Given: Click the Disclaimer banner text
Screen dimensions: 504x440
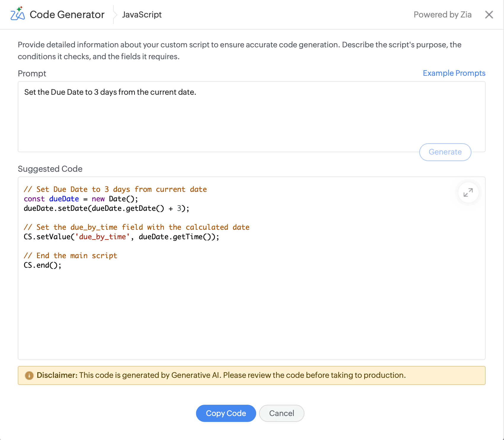Looking at the screenshot, I should tap(221, 375).
